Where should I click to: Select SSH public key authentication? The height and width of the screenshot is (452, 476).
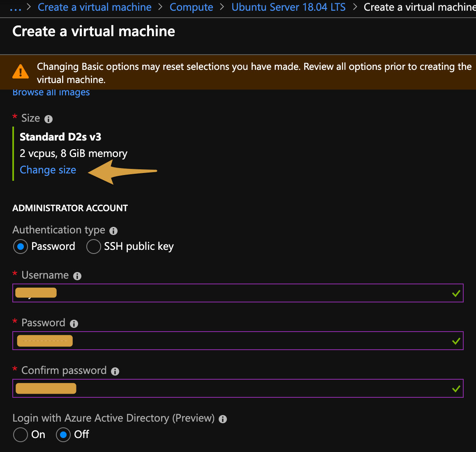94,247
